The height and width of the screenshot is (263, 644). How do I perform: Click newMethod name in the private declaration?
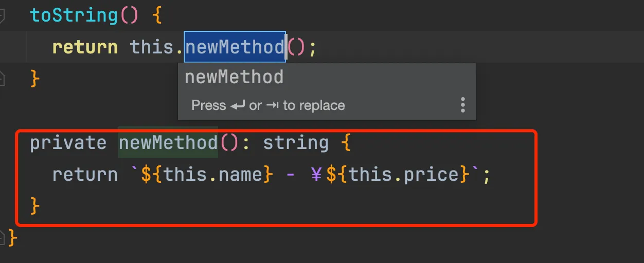point(168,142)
